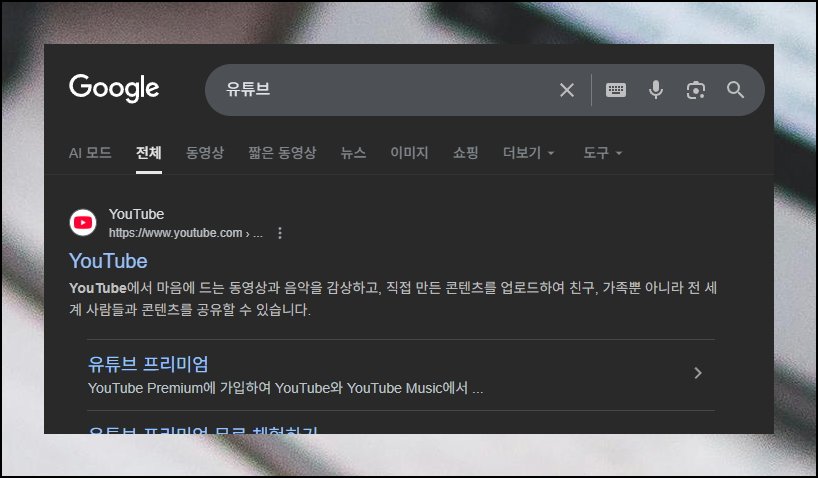818x478 pixels.
Task: Expand the 도구 dropdown
Action: coord(603,153)
